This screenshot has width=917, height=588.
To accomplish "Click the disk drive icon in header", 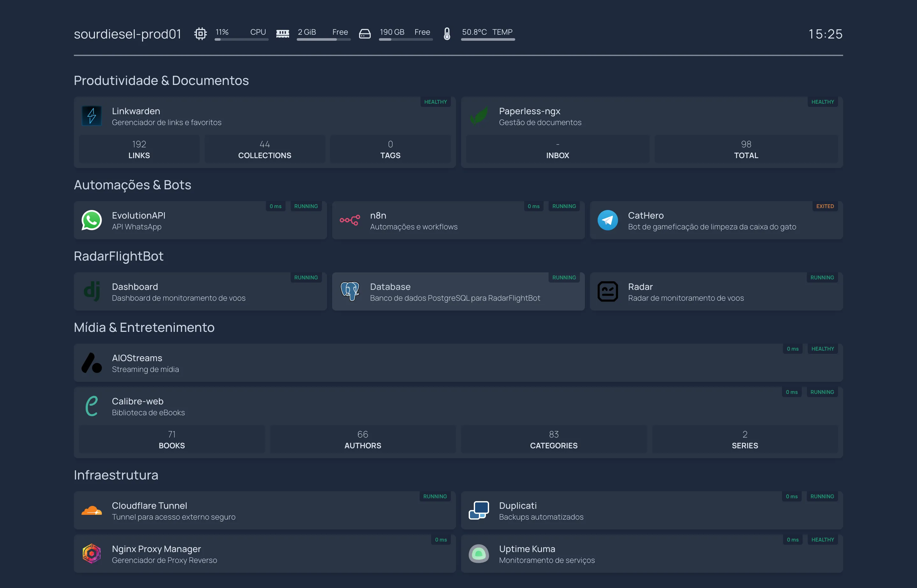I will 365,34.
